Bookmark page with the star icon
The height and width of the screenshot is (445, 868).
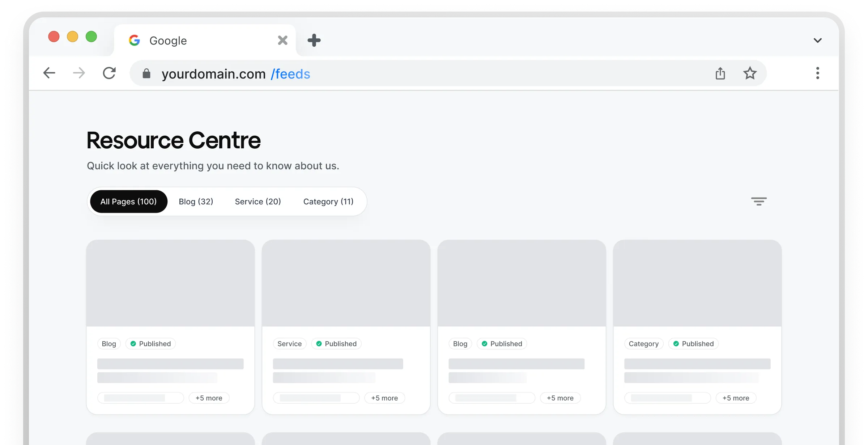coord(750,73)
